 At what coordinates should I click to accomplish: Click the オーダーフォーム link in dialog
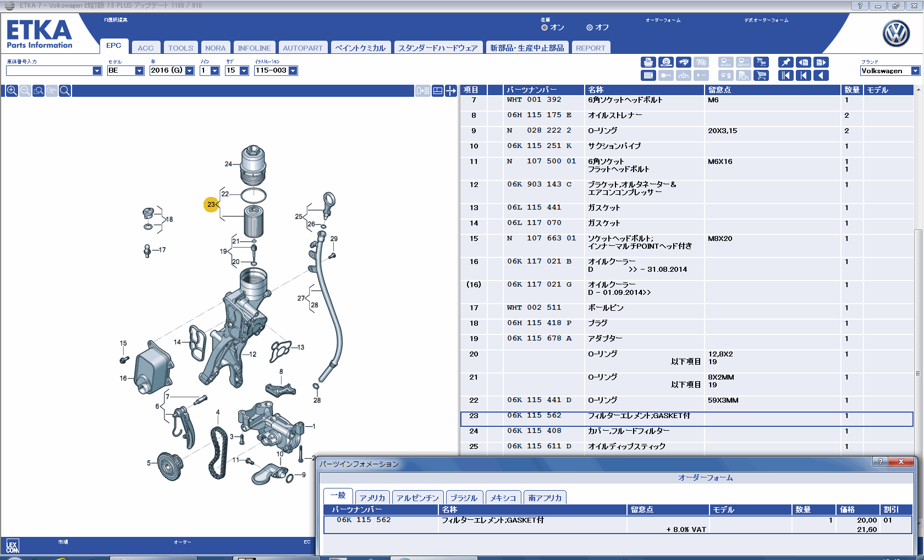(705, 477)
